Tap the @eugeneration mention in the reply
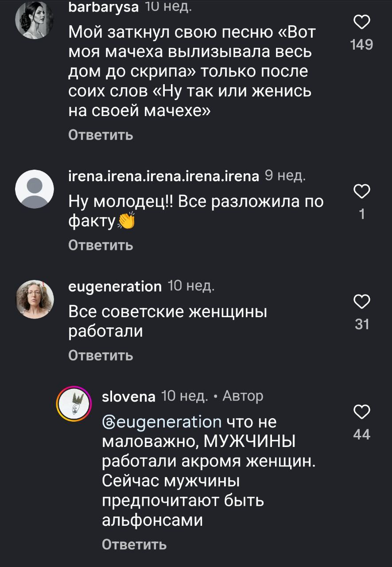 [x=162, y=421]
